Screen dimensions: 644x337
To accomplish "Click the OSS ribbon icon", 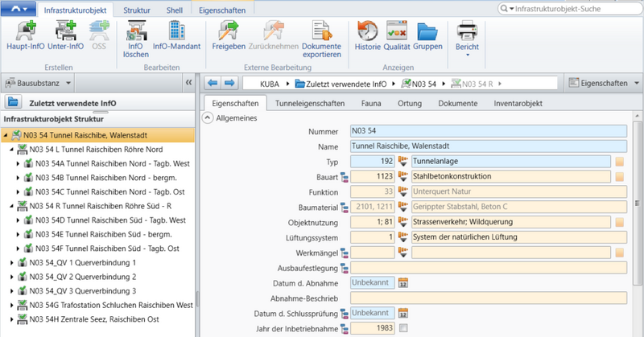I will click(99, 35).
